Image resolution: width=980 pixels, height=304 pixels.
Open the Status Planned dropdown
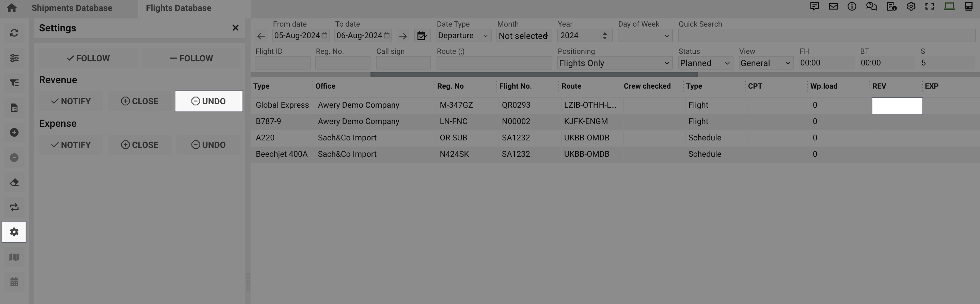click(x=705, y=63)
